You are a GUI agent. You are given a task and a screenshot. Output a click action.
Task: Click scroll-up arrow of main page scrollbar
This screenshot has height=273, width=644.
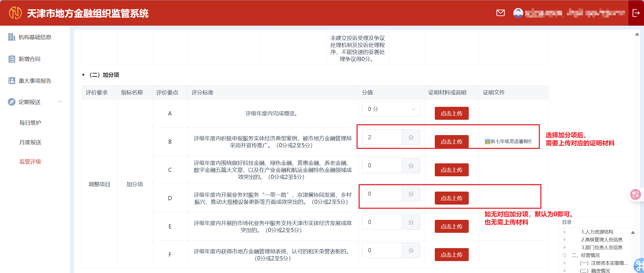pos(637,34)
